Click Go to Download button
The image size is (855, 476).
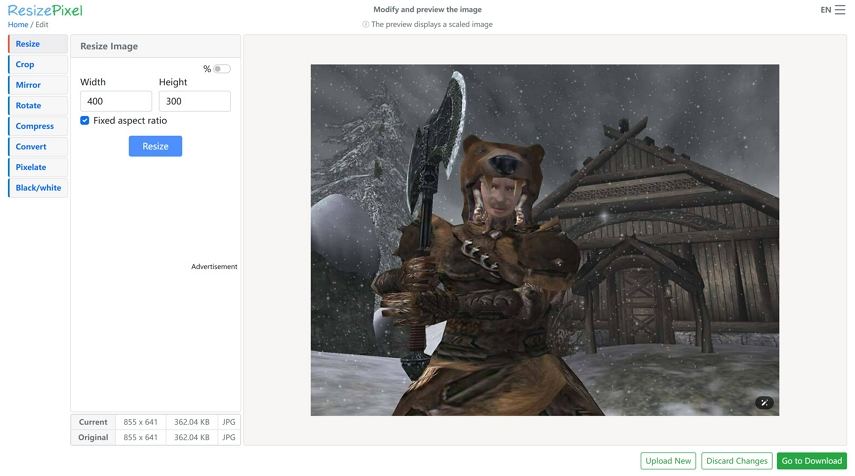point(811,461)
